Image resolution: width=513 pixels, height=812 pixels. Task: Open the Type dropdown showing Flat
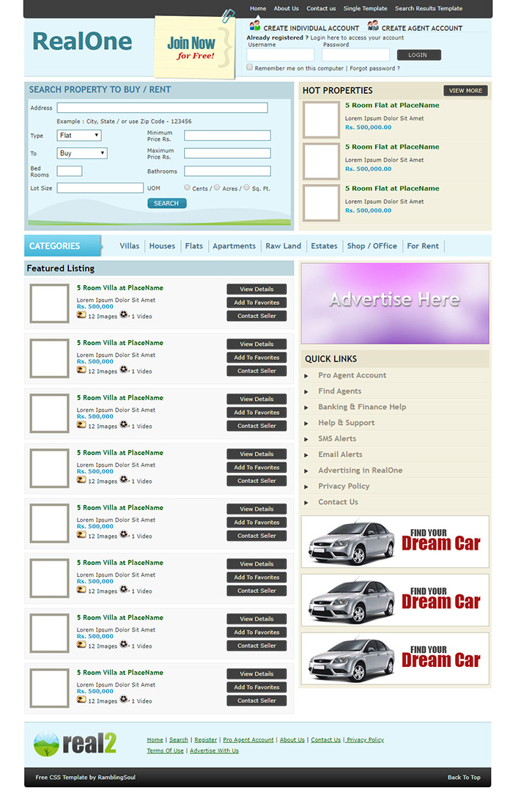point(79,136)
